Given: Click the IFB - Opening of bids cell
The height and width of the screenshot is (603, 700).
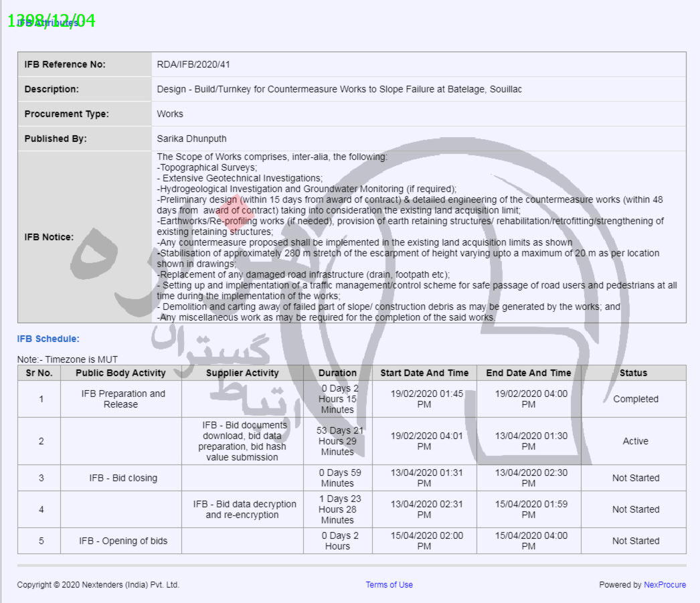Looking at the screenshot, I should (x=123, y=541).
